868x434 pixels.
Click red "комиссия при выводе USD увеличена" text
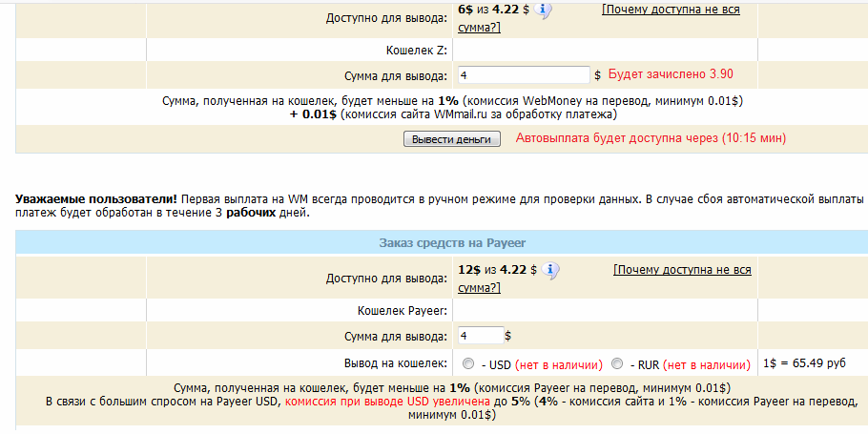coord(387,403)
